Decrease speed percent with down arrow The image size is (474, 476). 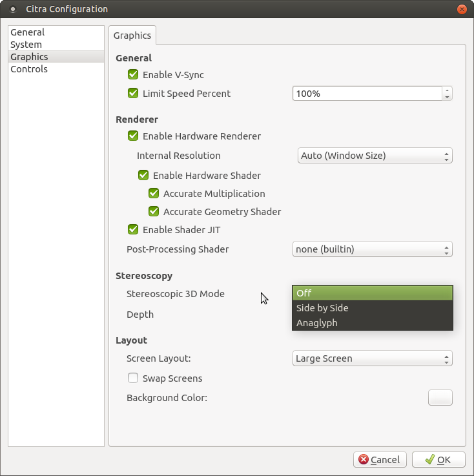coord(447,97)
